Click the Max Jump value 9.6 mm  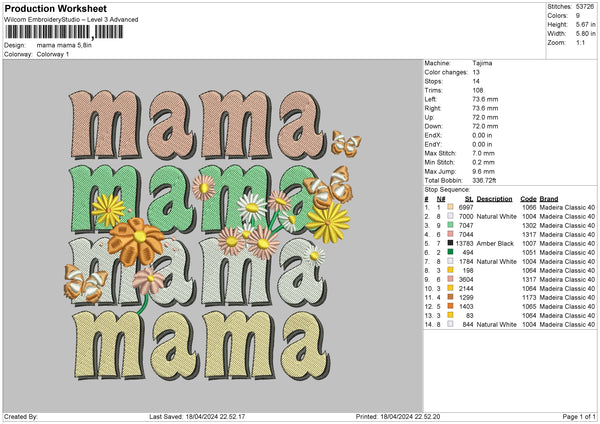tap(484, 171)
